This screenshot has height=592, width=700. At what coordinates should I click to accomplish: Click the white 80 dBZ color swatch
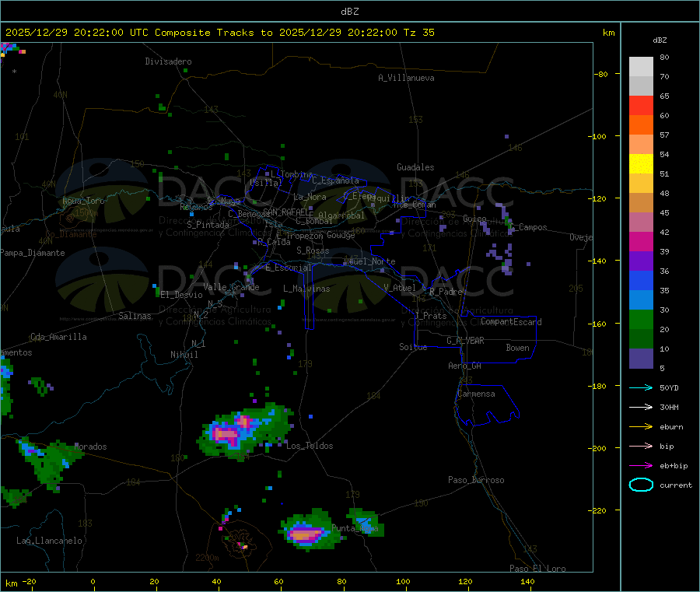coord(641,67)
